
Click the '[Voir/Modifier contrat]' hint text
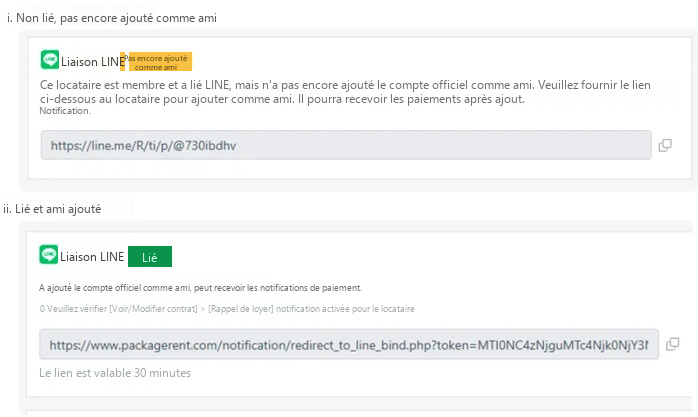click(154, 309)
